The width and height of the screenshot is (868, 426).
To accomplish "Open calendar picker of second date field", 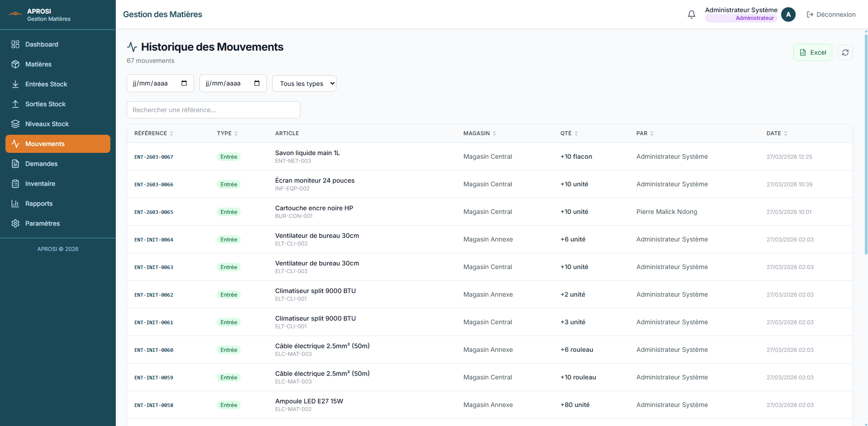I will point(257,83).
